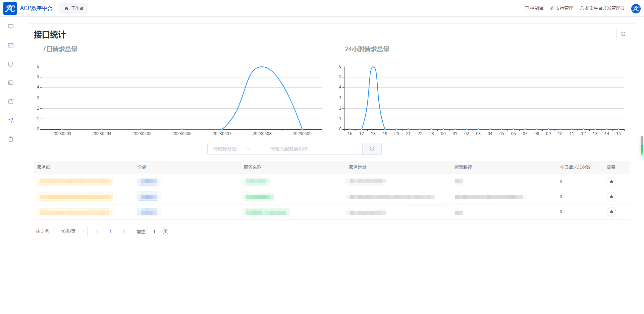
Task: Click the refresh icon for 接口统计
Action: pos(623,34)
